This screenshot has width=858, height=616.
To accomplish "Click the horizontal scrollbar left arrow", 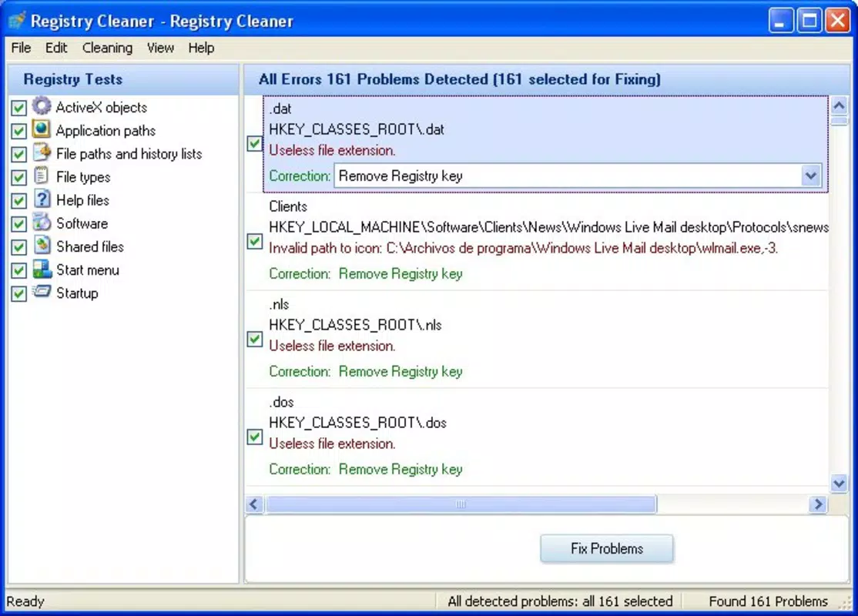I will coord(254,504).
